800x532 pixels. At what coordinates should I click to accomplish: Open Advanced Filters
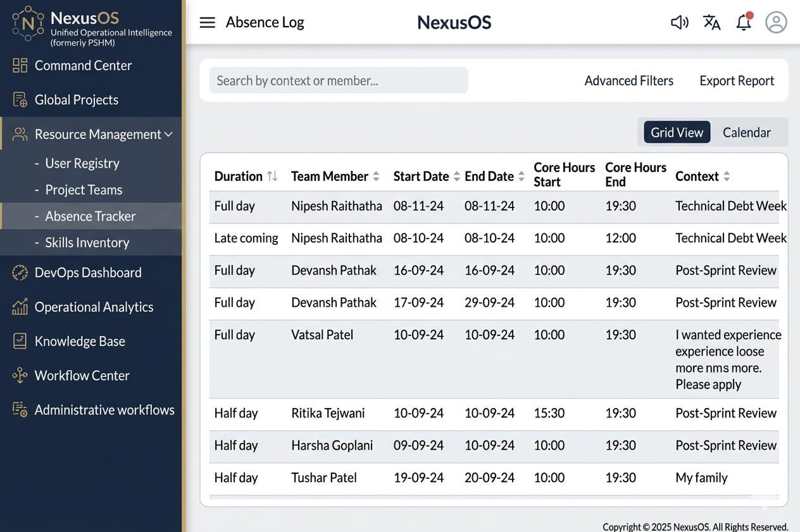(628, 81)
